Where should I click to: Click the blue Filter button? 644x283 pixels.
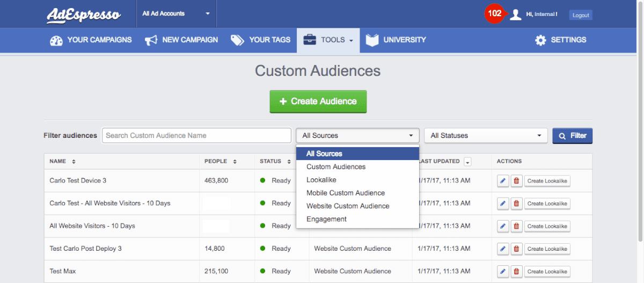coord(573,136)
